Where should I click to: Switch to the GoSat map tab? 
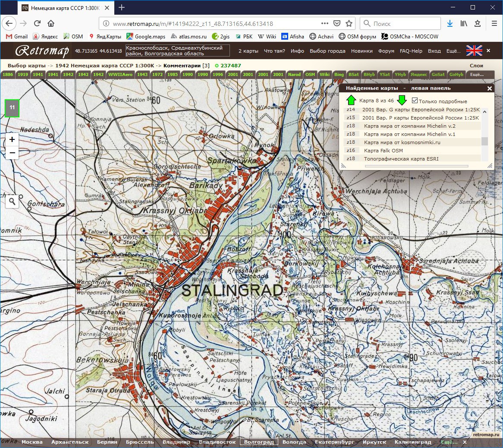(438, 75)
